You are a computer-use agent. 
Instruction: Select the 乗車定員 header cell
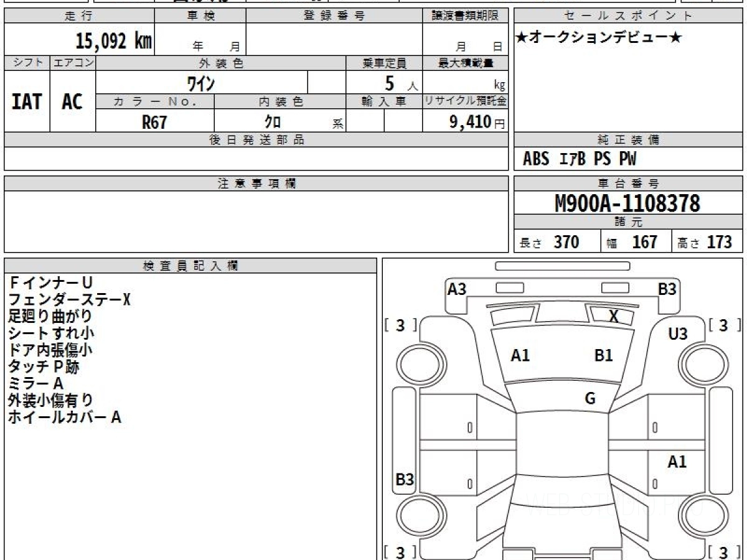pyautogui.click(x=384, y=63)
